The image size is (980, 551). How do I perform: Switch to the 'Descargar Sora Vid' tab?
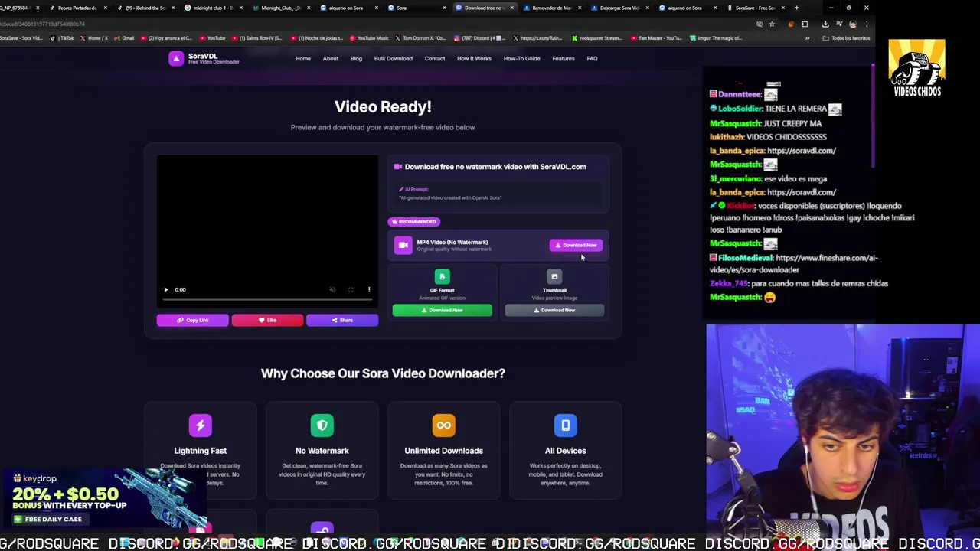(619, 8)
